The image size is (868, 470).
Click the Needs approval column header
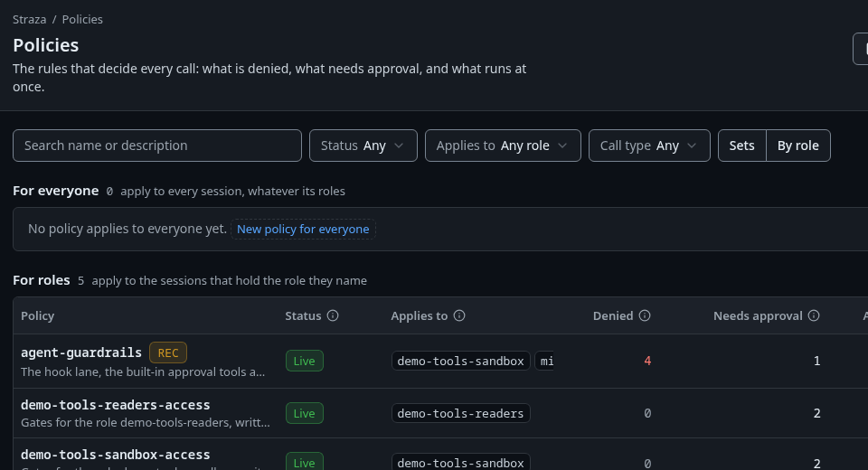(x=758, y=315)
